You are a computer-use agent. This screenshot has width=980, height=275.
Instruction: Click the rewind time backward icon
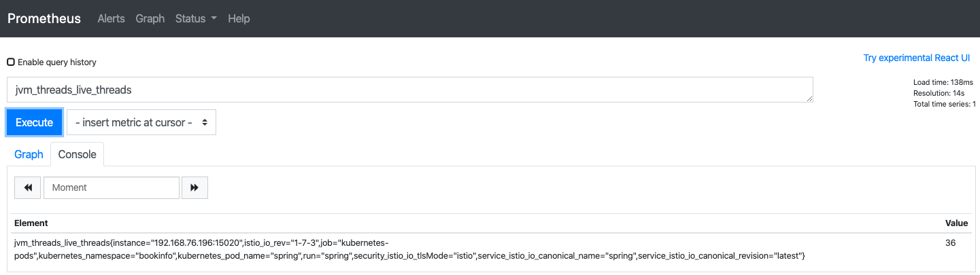[x=28, y=187]
